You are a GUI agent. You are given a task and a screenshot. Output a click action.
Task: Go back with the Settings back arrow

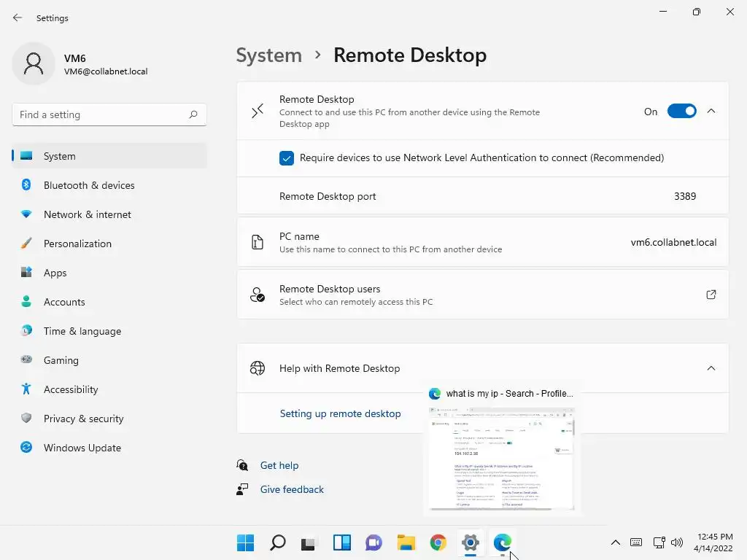[18, 17]
